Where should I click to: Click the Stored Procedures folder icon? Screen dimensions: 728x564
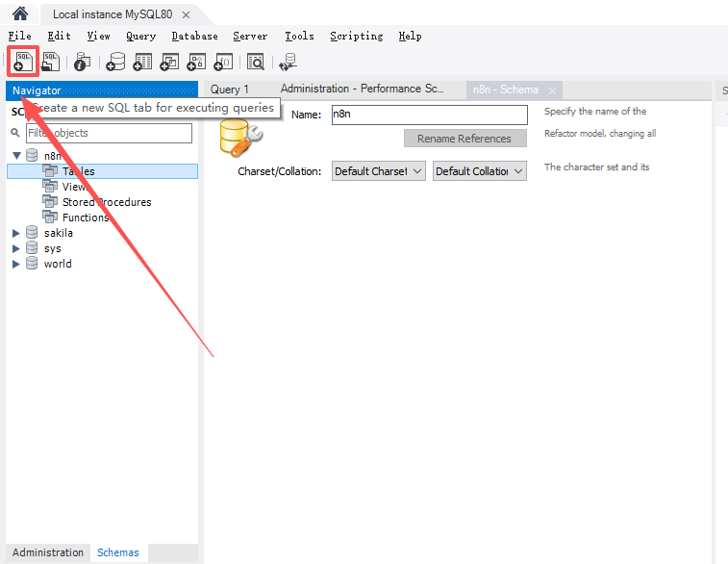(x=50, y=201)
